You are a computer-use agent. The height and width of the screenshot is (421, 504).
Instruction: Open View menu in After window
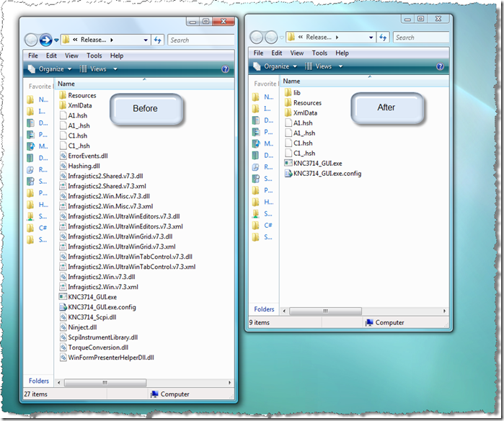pos(297,53)
